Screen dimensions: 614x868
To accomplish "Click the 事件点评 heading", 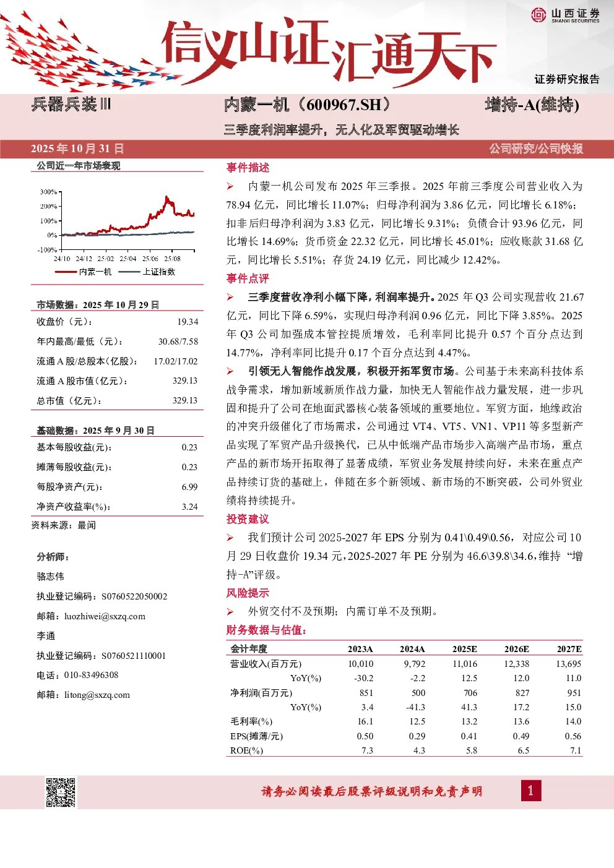I will click(x=248, y=278).
